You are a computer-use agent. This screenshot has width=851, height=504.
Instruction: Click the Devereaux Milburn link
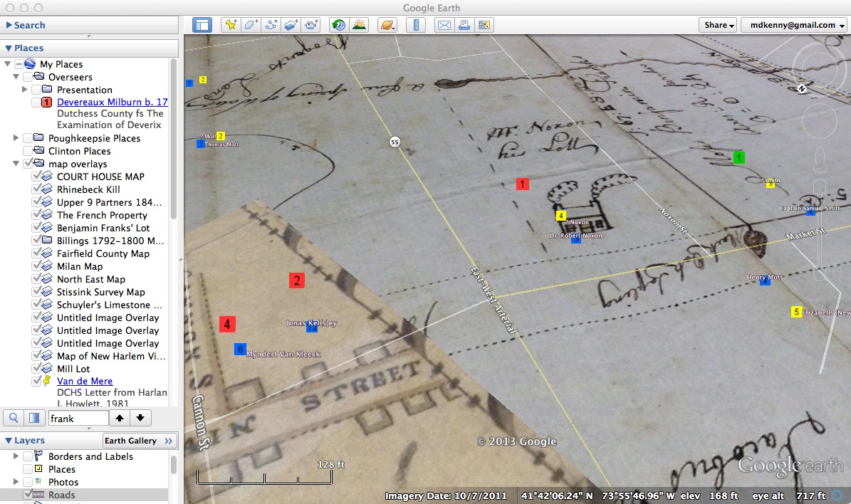112,102
